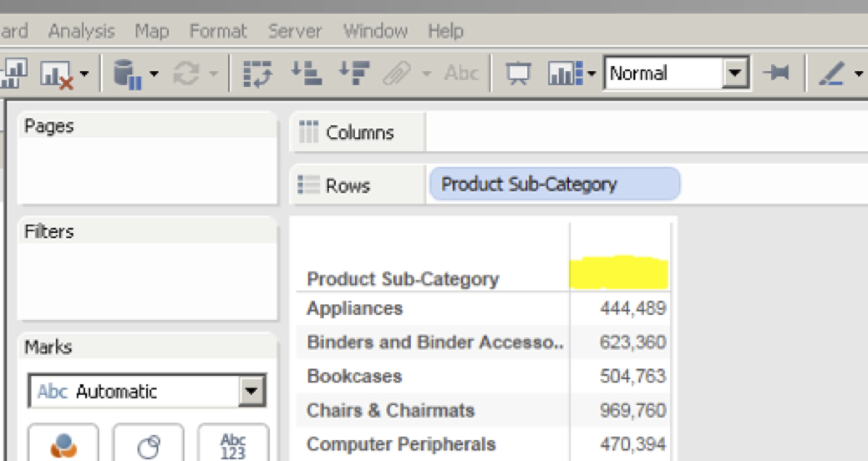Click the sort descending icon

point(354,73)
